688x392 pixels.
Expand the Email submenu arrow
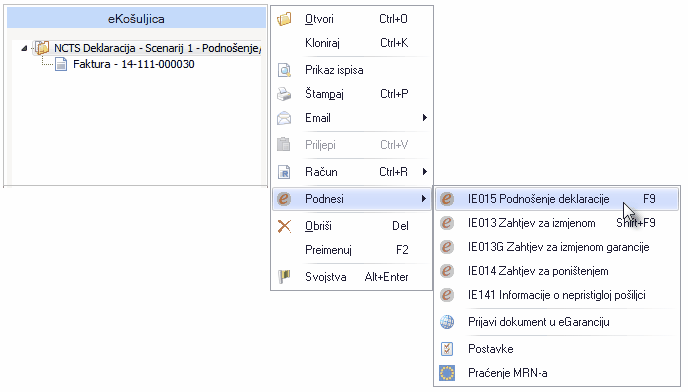click(424, 118)
